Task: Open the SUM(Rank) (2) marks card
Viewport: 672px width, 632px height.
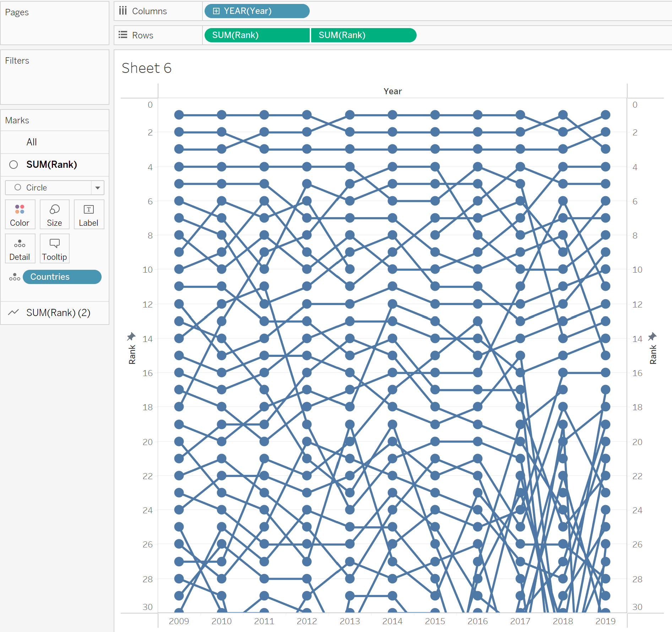Action: [x=55, y=313]
